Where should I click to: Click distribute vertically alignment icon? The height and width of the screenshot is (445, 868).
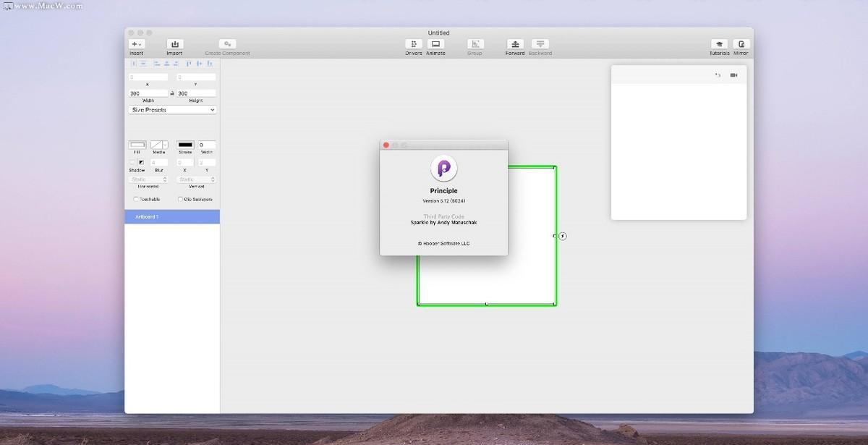pos(143,64)
